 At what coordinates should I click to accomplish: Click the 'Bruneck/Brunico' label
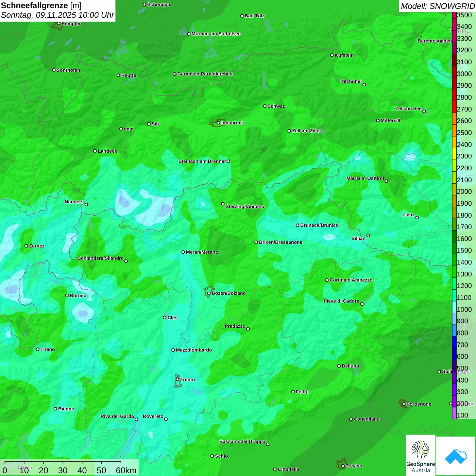coord(319,225)
